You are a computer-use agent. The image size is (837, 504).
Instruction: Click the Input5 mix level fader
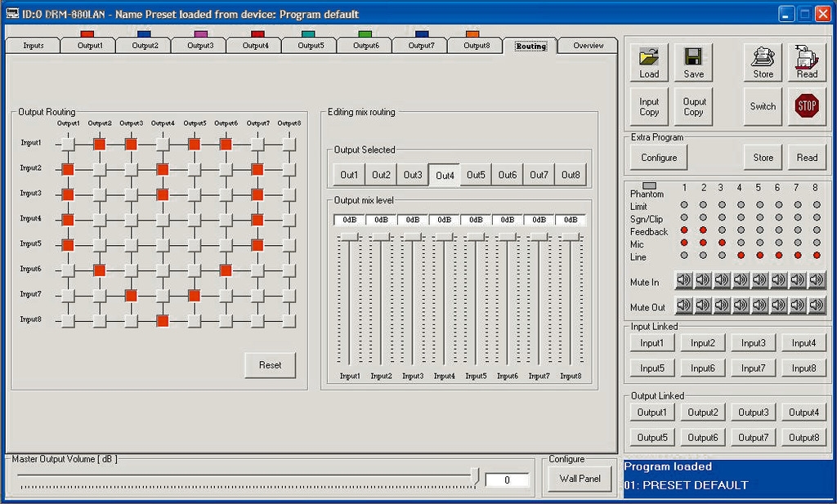476,237
